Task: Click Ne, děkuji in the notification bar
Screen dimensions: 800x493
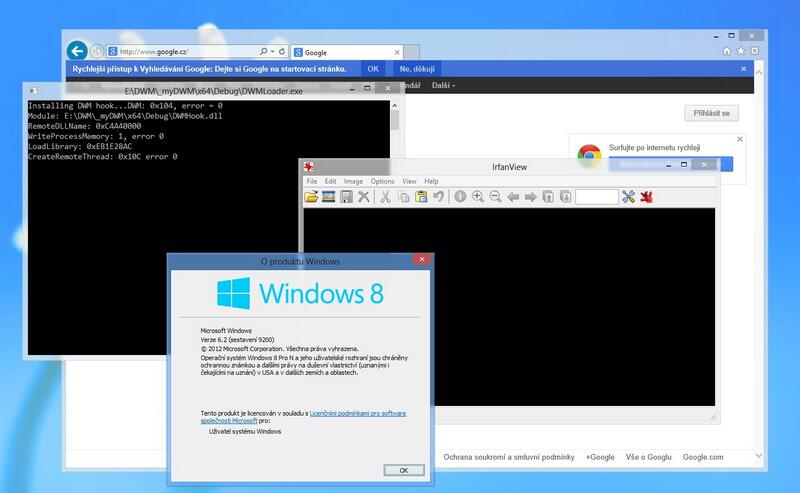Action: (417, 69)
